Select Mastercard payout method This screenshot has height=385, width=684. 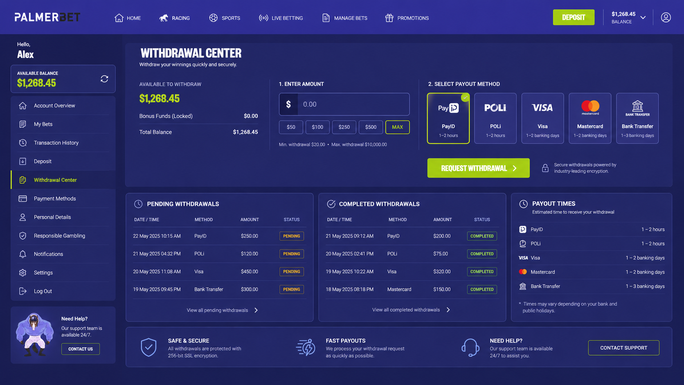pyautogui.click(x=590, y=118)
